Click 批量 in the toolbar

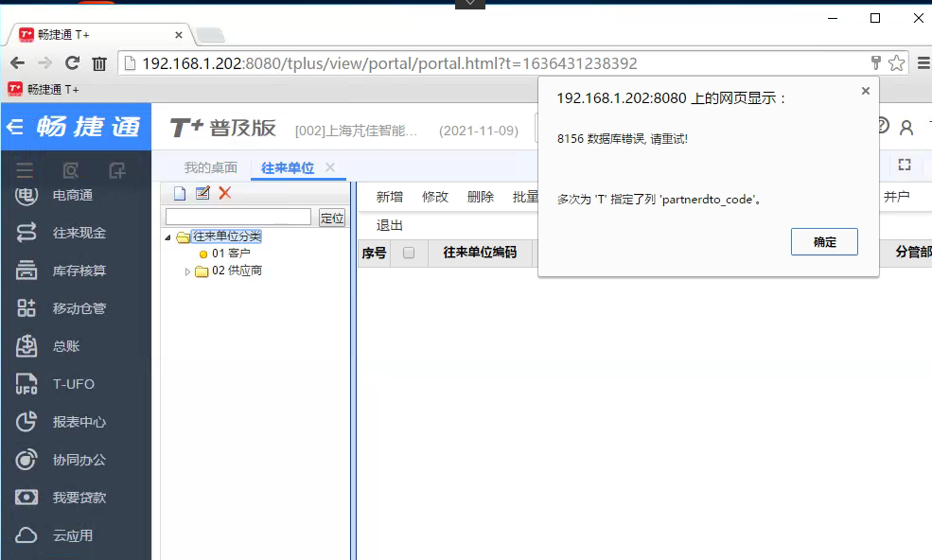click(x=525, y=197)
